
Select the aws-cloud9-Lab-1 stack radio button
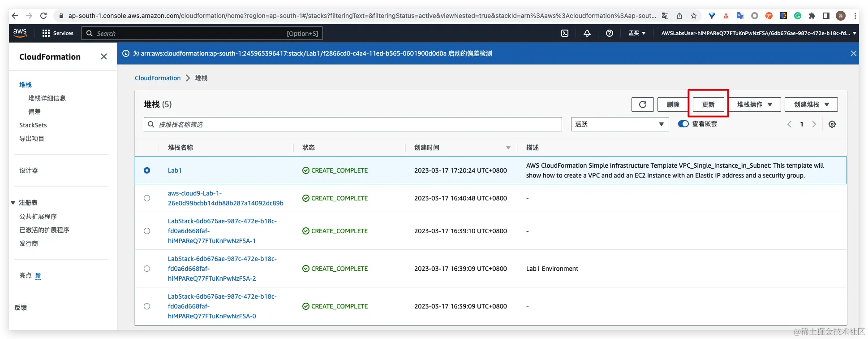(x=147, y=198)
